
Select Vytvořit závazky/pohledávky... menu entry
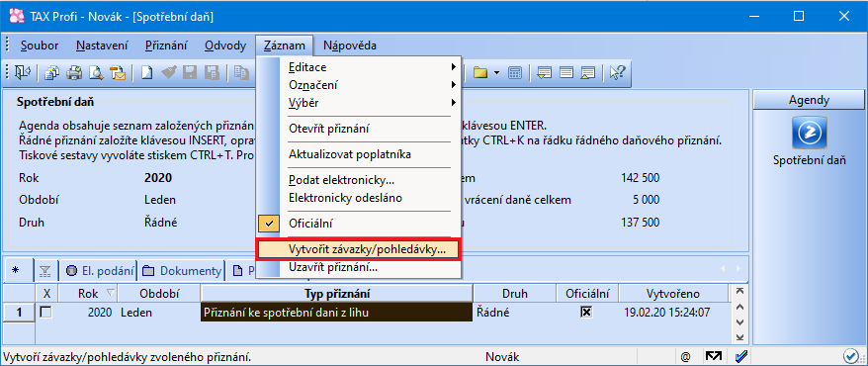coord(359,249)
